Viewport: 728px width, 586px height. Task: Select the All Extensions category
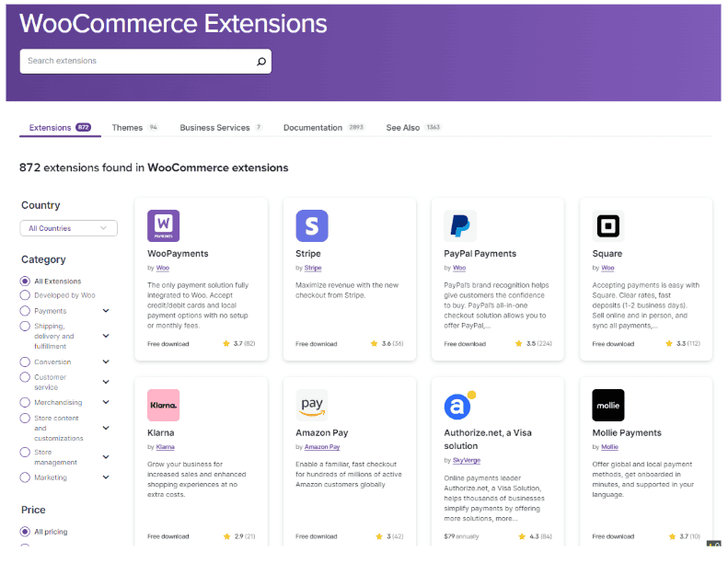pos(25,282)
